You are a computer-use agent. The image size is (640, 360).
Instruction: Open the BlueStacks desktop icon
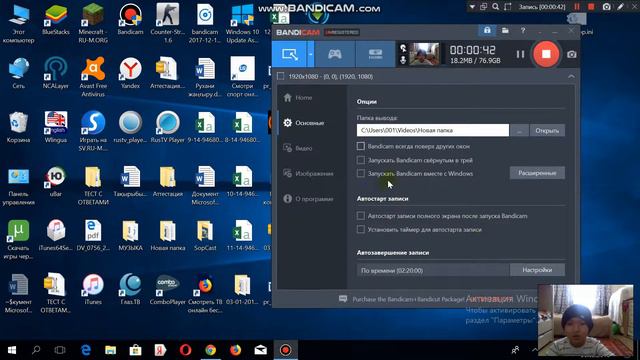coord(56,19)
